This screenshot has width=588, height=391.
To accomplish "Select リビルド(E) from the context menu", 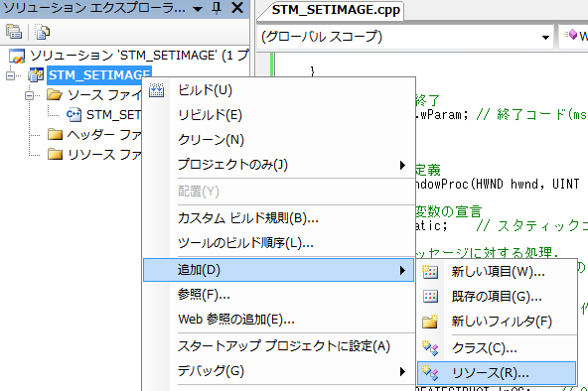I will pos(278,115).
